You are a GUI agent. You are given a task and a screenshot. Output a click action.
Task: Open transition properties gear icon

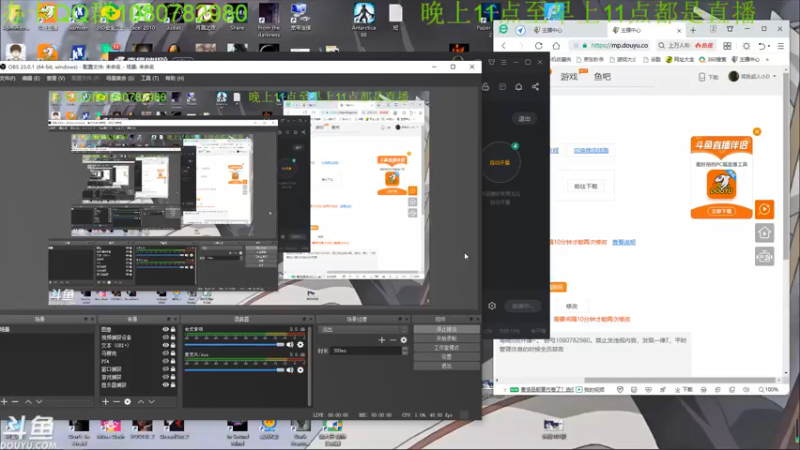pyautogui.click(x=404, y=340)
